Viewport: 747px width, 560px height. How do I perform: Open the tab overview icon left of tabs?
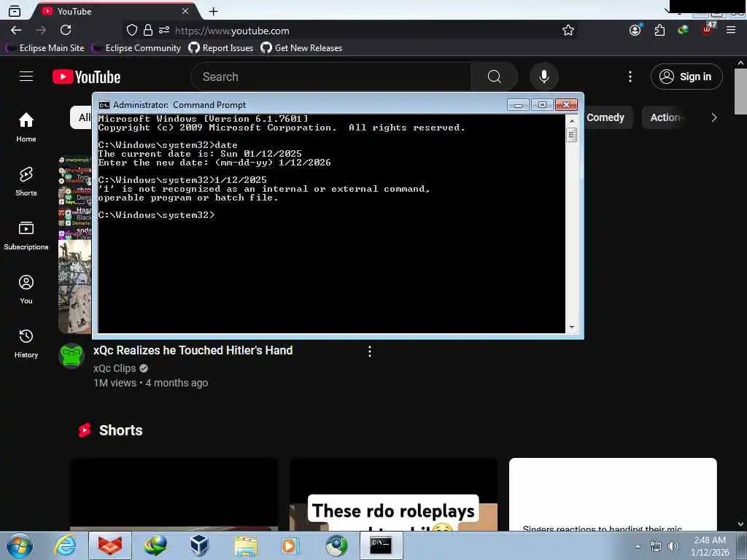[15, 11]
